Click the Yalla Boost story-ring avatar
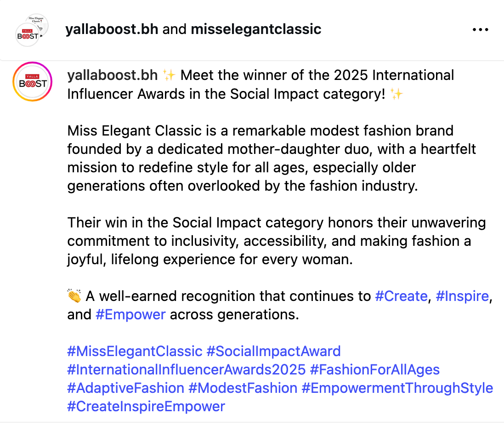 click(32, 81)
